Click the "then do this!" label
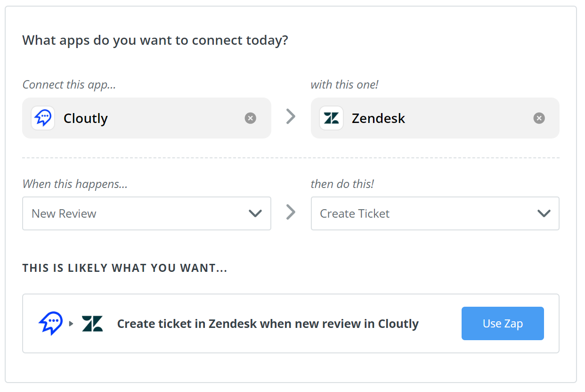Image resolution: width=585 pixels, height=392 pixels. coord(342,184)
